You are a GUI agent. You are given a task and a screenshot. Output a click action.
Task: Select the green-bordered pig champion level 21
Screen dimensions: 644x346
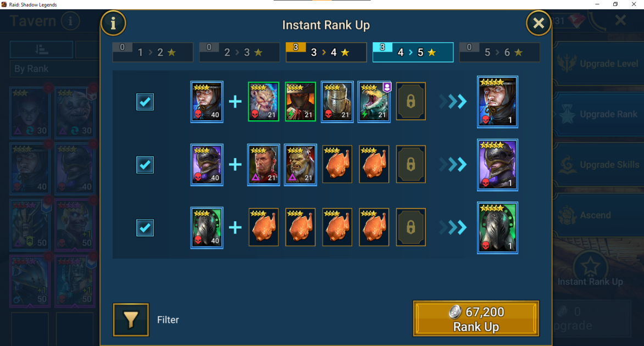click(x=264, y=102)
